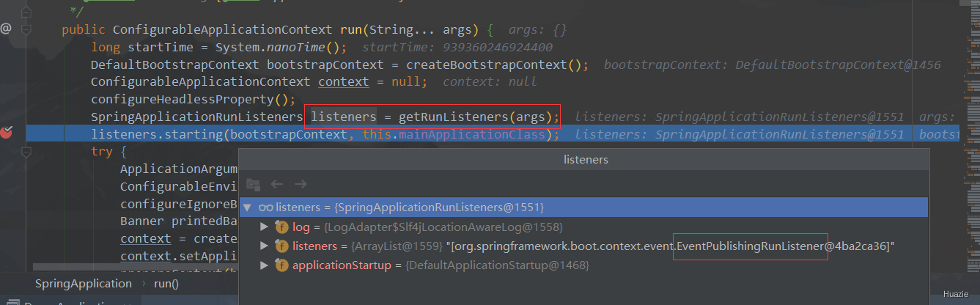Select run() in the breadcrumb bar
Viewport: 980px width, 305px height.
tap(166, 284)
